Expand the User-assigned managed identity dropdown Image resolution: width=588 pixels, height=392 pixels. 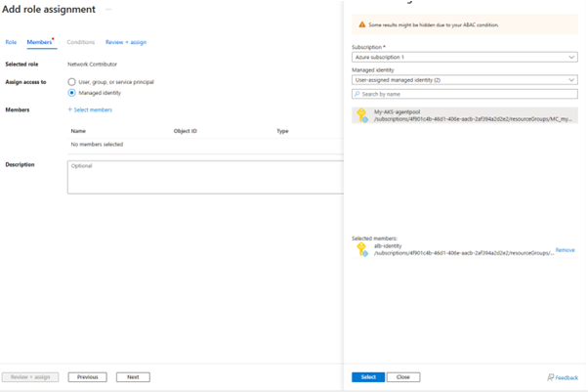(465, 80)
